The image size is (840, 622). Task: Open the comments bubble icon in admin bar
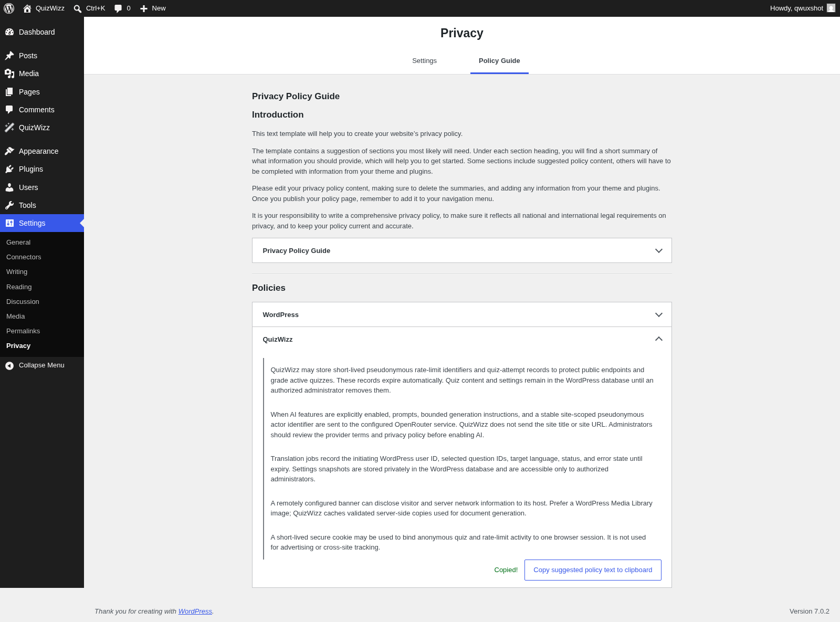coord(118,8)
